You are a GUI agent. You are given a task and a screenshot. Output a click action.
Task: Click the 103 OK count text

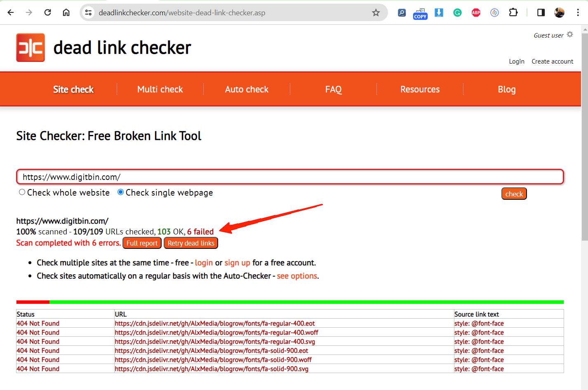point(171,232)
